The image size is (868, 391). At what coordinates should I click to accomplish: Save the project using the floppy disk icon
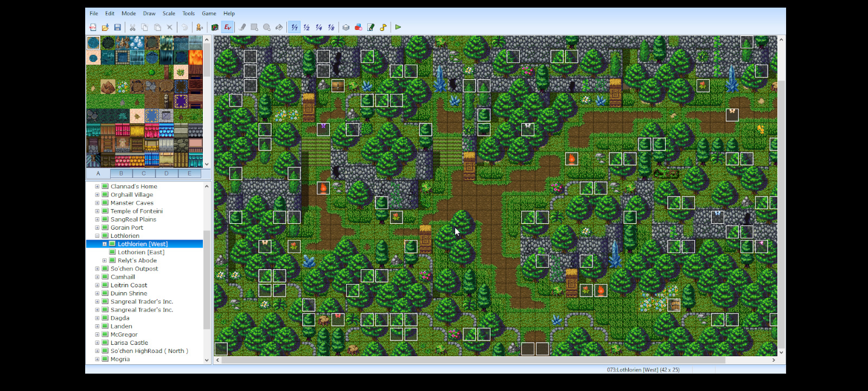117,27
